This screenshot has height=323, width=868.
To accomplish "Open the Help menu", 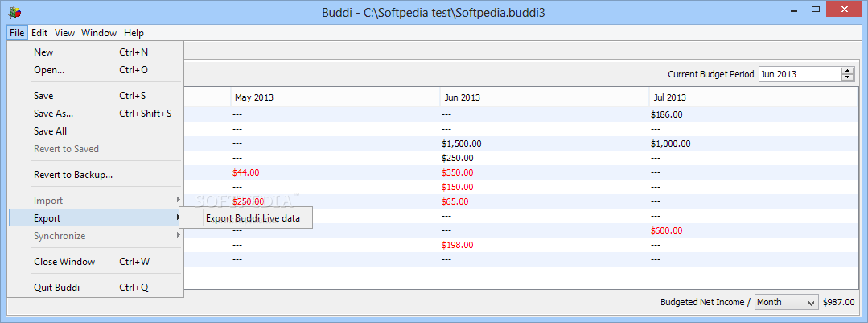I will pos(134,33).
